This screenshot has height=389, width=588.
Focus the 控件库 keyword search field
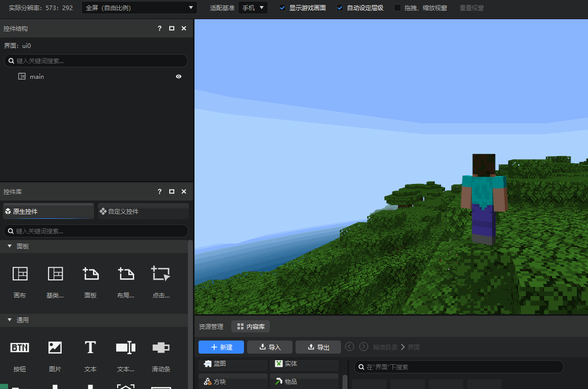[96, 231]
